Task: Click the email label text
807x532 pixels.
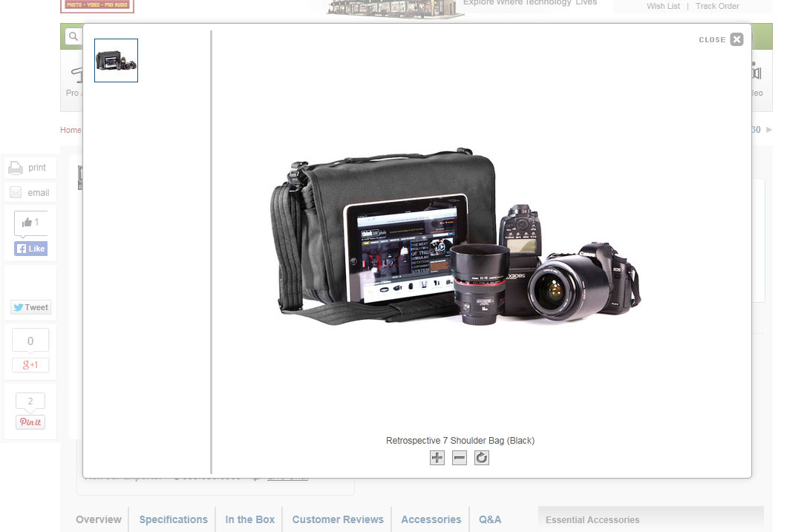Action: point(39,192)
